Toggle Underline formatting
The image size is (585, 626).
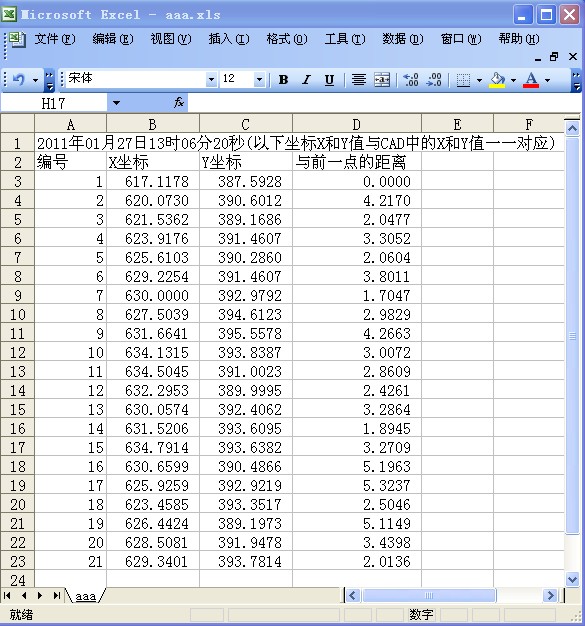point(329,80)
